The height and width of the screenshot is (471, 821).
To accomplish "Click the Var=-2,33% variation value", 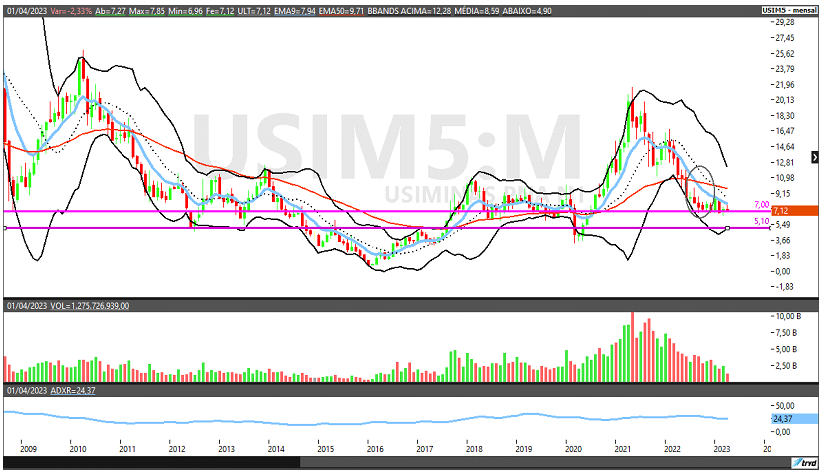I will point(71,11).
